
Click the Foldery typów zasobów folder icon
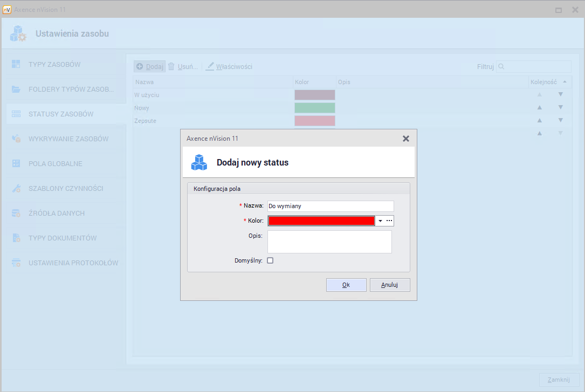(16, 89)
